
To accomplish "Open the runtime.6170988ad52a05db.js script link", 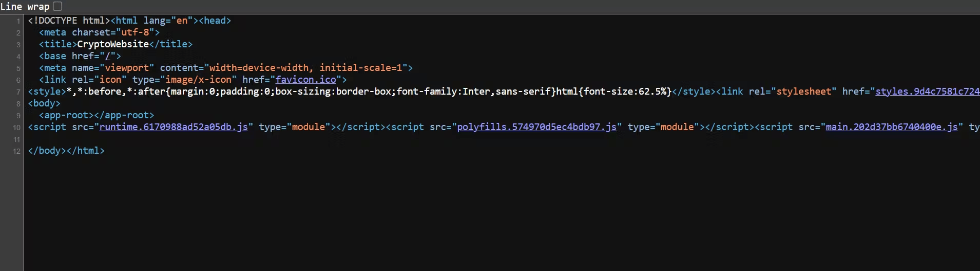I will pyautogui.click(x=174, y=127).
